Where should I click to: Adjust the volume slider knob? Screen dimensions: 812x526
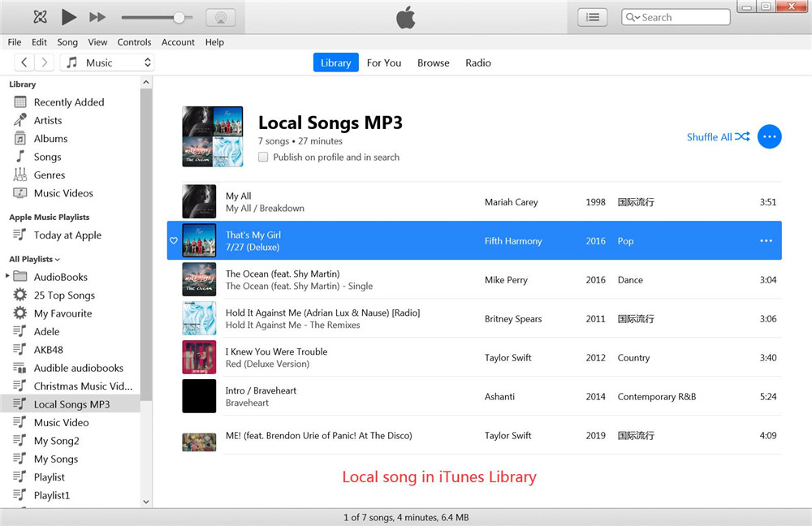179,18
